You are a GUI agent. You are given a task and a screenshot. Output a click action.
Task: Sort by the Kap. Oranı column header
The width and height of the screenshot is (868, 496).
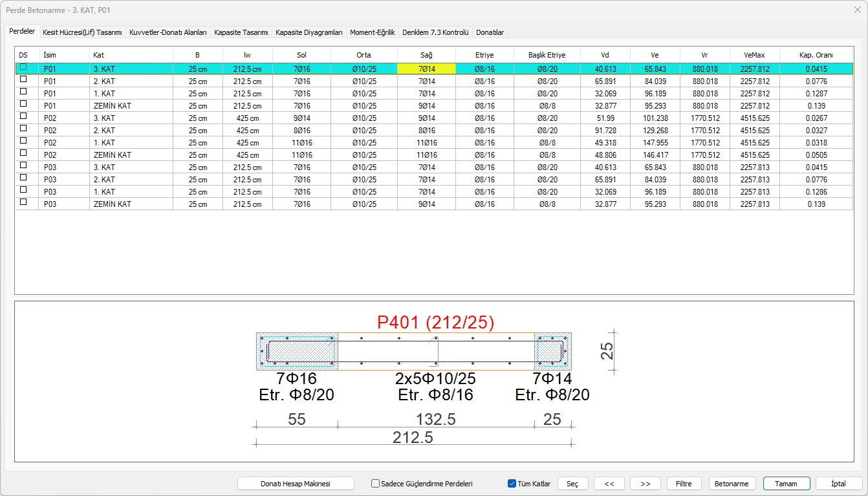[816, 55]
